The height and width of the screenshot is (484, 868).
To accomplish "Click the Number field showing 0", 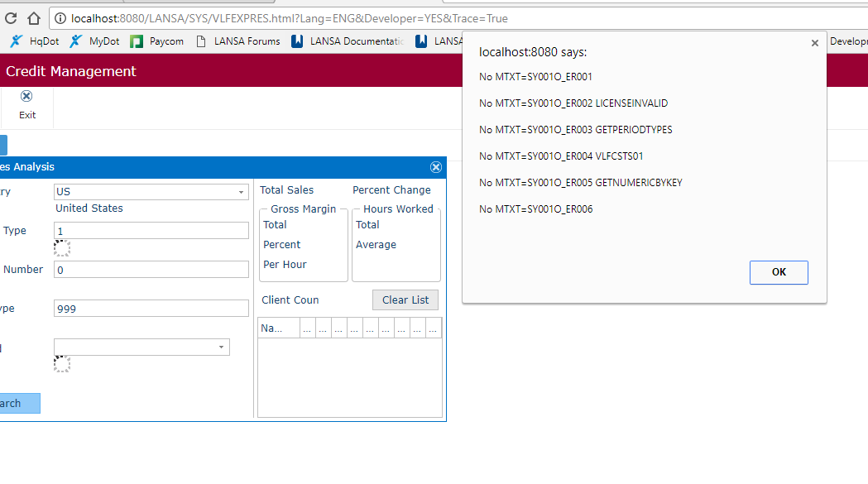I will tap(151, 269).
